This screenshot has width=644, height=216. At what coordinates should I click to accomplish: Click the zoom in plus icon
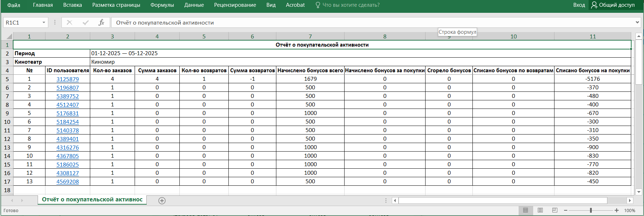click(617, 210)
